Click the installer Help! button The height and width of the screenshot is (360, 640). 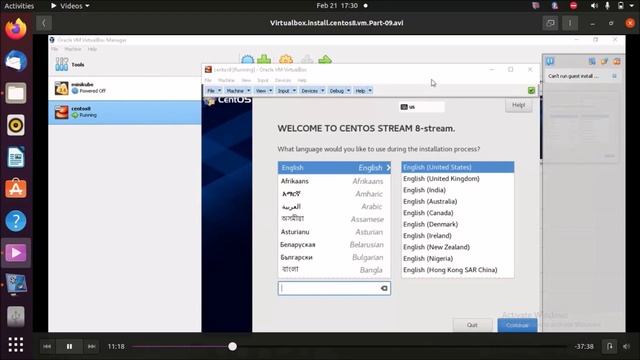518,105
